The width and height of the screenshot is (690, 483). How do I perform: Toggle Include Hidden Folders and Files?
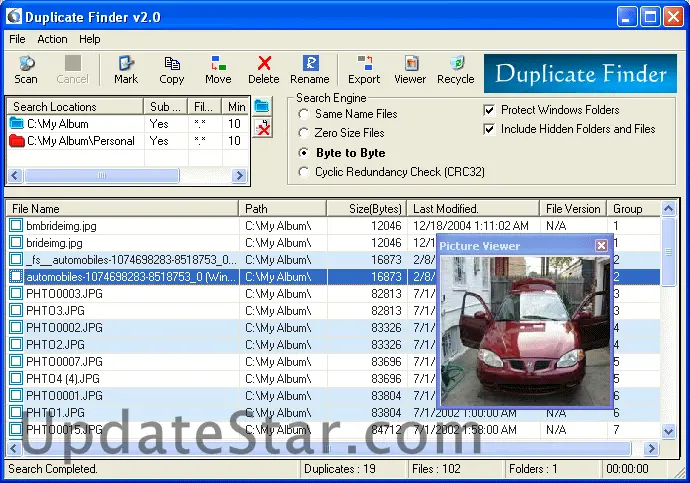click(x=489, y=129)
